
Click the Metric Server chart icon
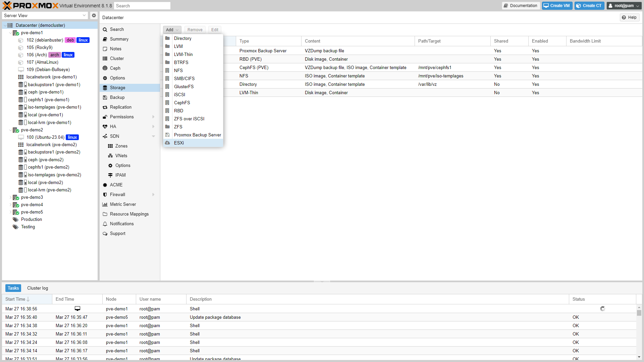105,204
